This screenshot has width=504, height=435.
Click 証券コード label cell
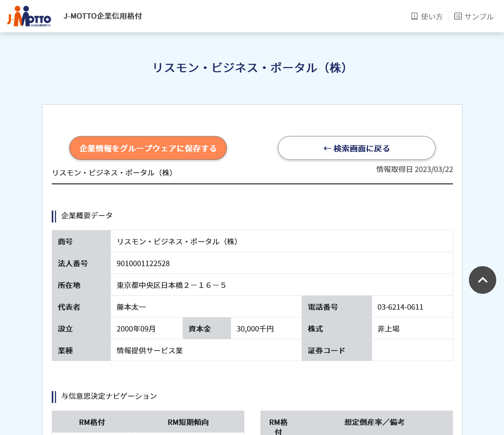pos(337,350)
